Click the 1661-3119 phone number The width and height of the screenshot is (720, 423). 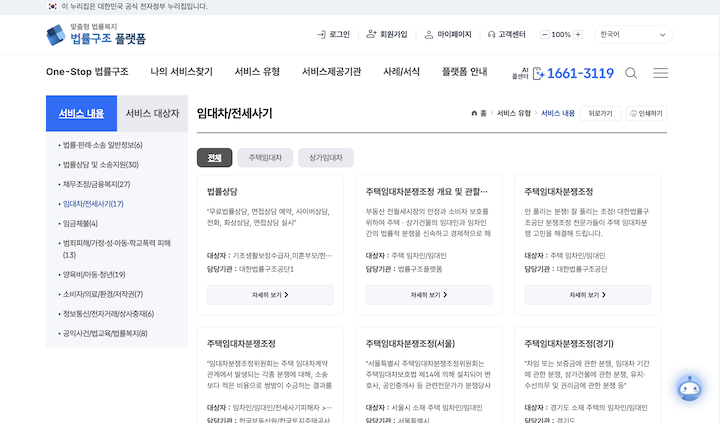coord(580,73)
